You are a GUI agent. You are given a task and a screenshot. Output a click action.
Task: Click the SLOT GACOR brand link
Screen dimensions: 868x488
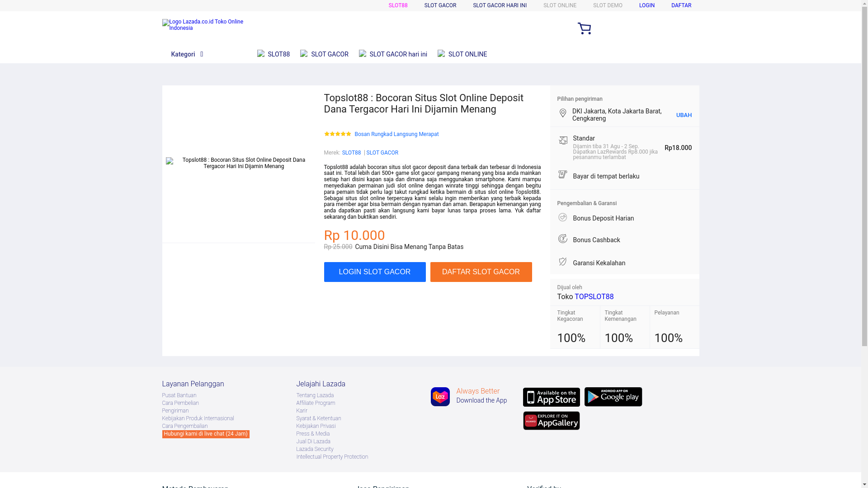[x=382, y=153]
